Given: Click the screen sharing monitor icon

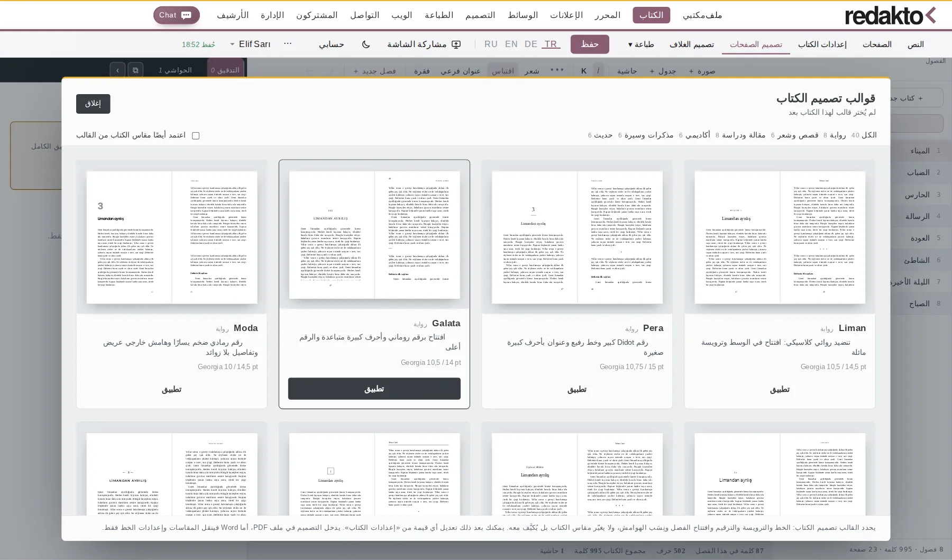Looking at the screenshot, I should pos(456,44).
